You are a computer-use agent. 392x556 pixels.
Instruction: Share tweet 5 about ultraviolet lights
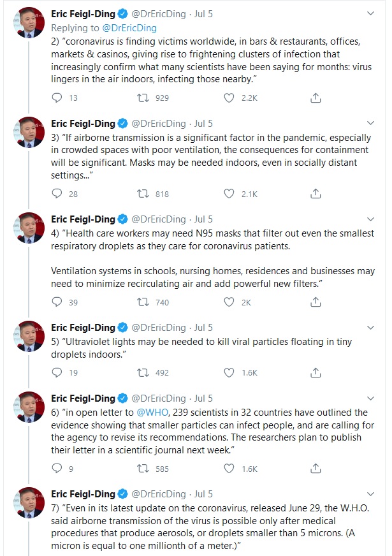click(316, 372)
